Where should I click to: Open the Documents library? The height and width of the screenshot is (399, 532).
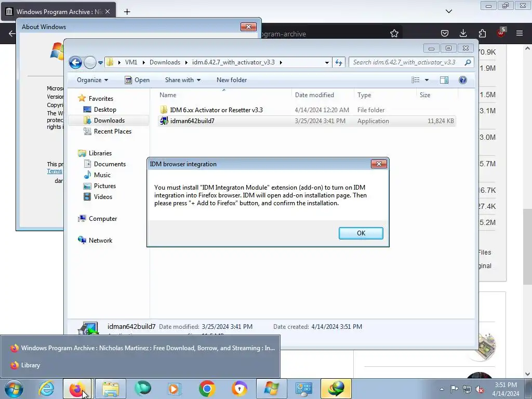(110, 164)
